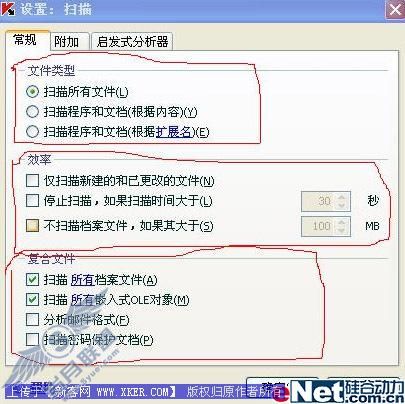
Task: Switch to the 附加 tab
Action: click(x=67, y=42)
